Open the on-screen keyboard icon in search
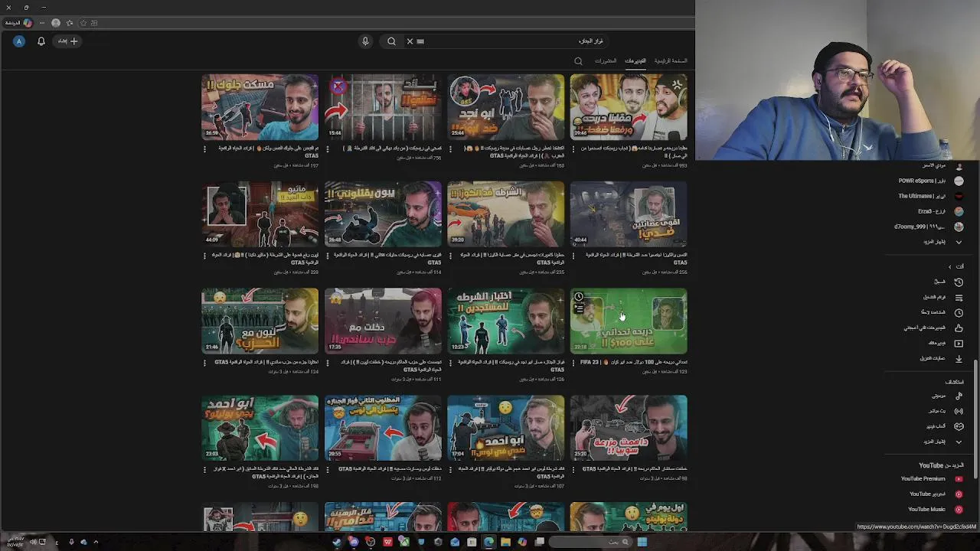The width and height of the screenshot is (980, 551). pyautogui.click(x=420, y=41)
